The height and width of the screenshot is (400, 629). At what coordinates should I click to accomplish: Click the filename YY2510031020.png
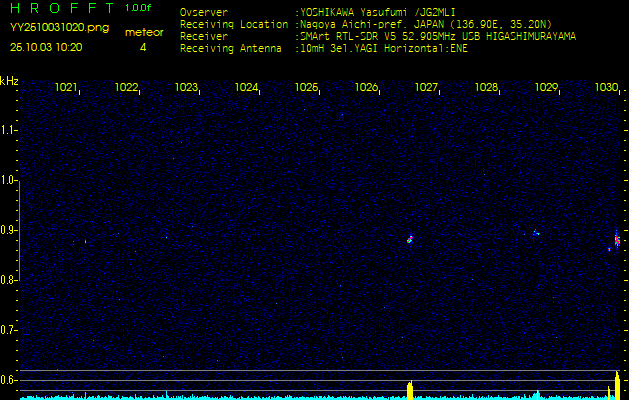coord(59,28)
